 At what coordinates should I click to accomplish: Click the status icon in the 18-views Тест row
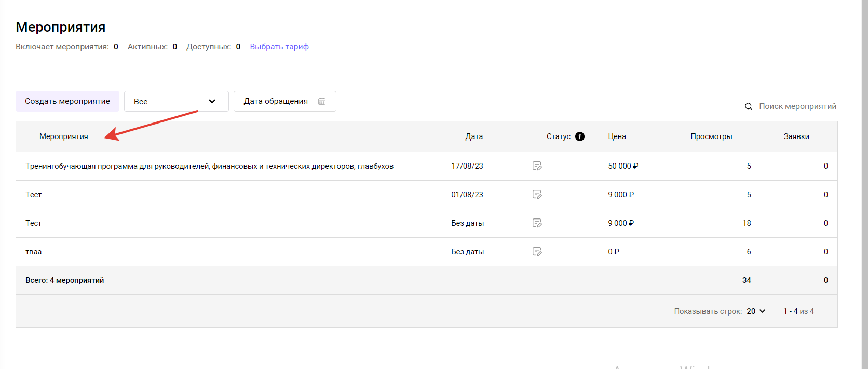[x=537, y=223]
